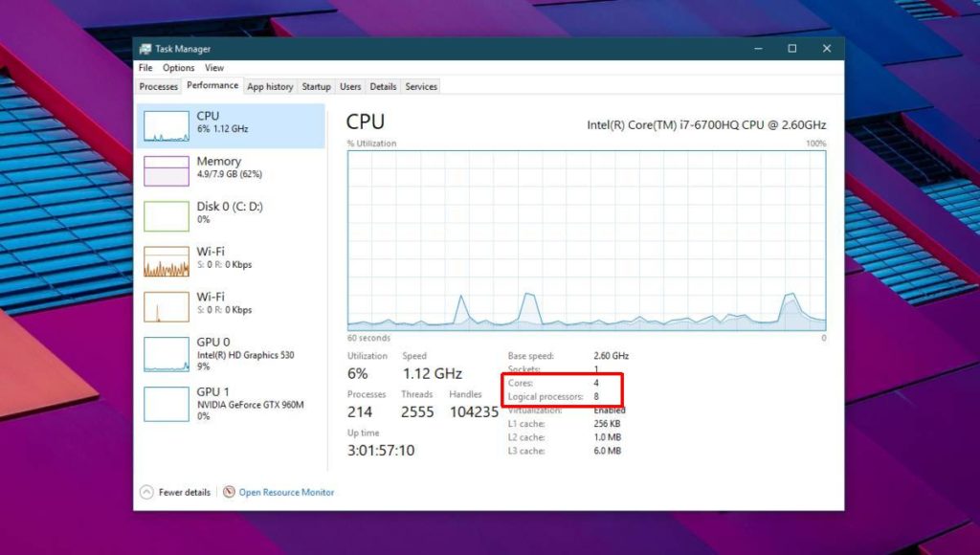Select the second Wi-Fi adapter graph icon

pos(167,307)
